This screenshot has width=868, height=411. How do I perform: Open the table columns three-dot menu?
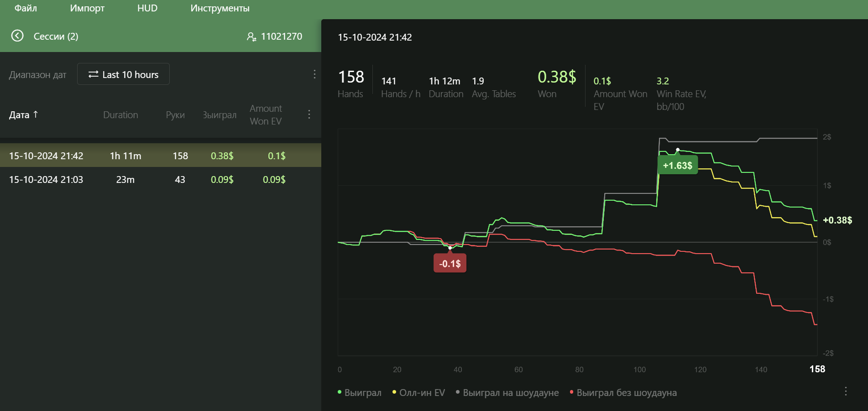pyautogui.click(x=309, y=114)
